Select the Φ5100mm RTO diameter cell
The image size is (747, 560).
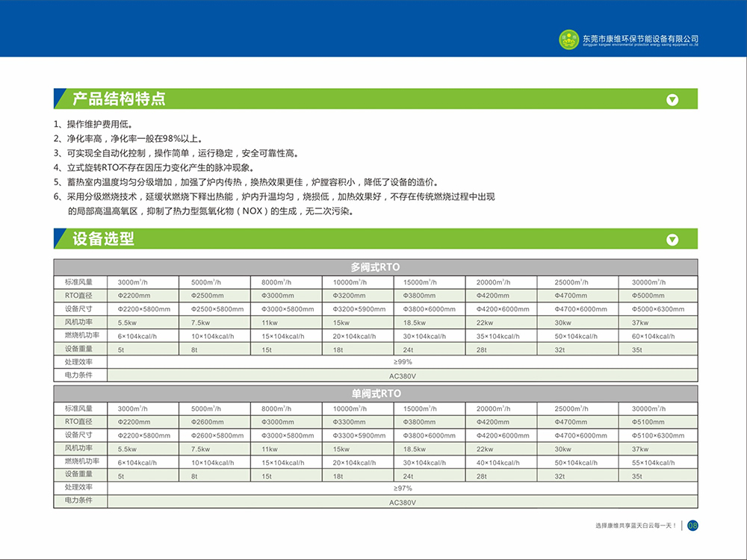(647, 422)
